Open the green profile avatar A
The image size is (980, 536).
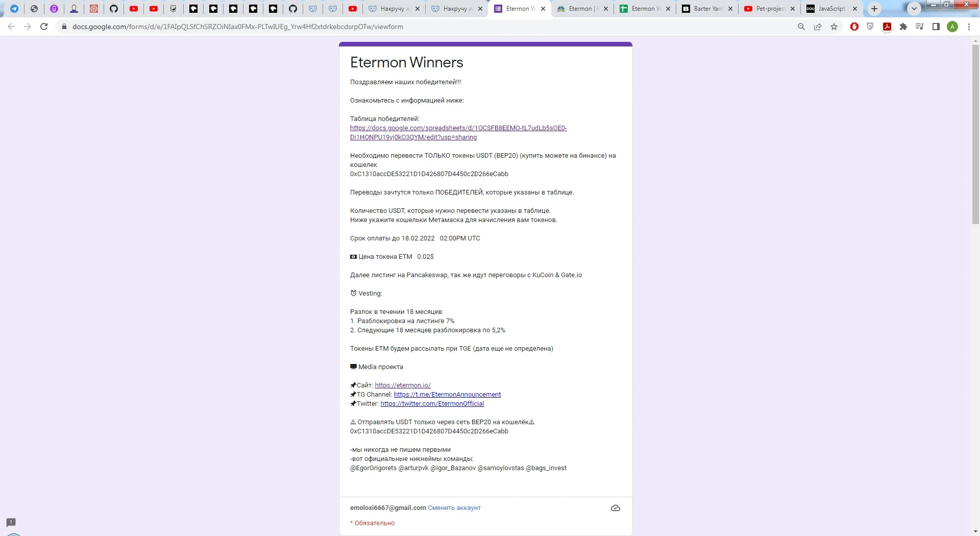tap(952, 27)
